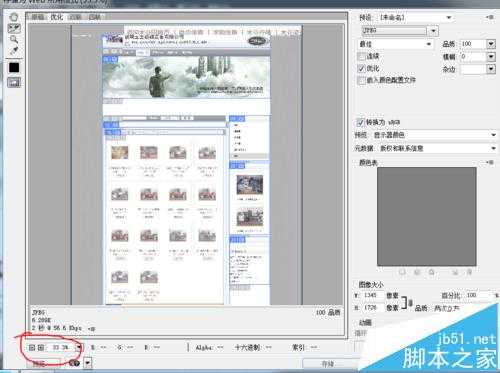Switch to the 原稿 tab
Image resolution: width=500 pixels, height=373 pixels.
[x=38, y=17]
